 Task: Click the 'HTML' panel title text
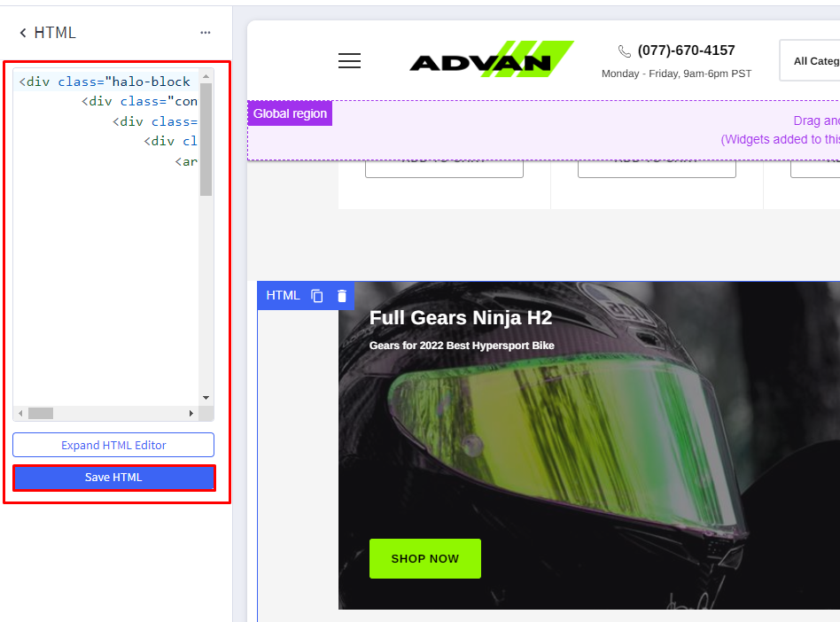[55, 33]
